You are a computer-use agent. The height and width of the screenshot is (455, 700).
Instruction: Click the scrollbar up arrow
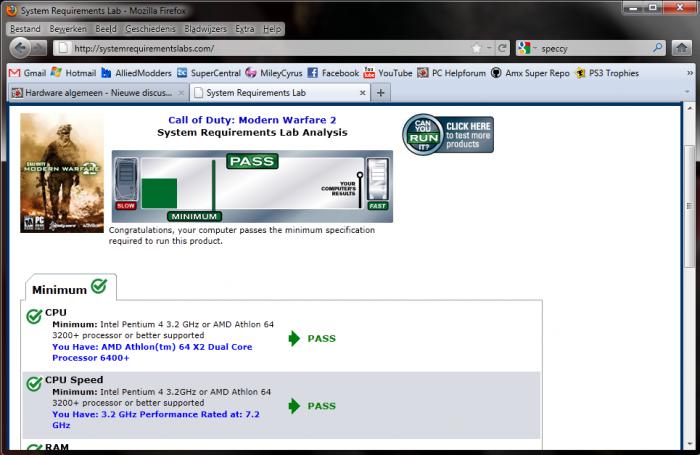click(x=689, y=109)
